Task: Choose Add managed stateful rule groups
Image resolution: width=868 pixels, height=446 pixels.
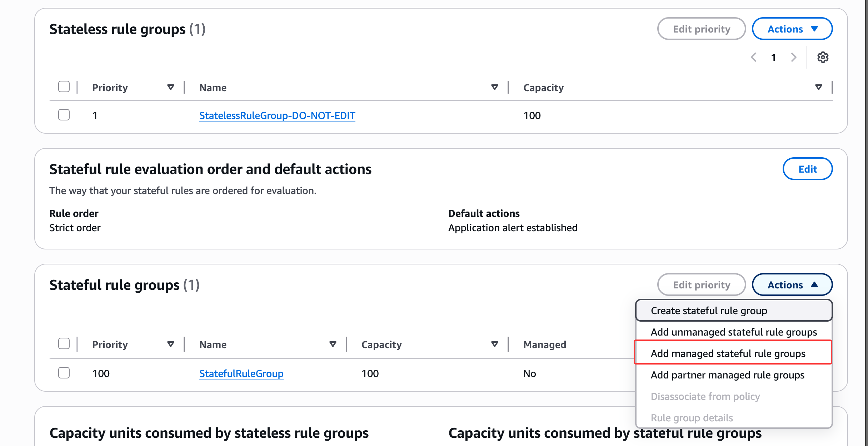Action: pos(728,353)
